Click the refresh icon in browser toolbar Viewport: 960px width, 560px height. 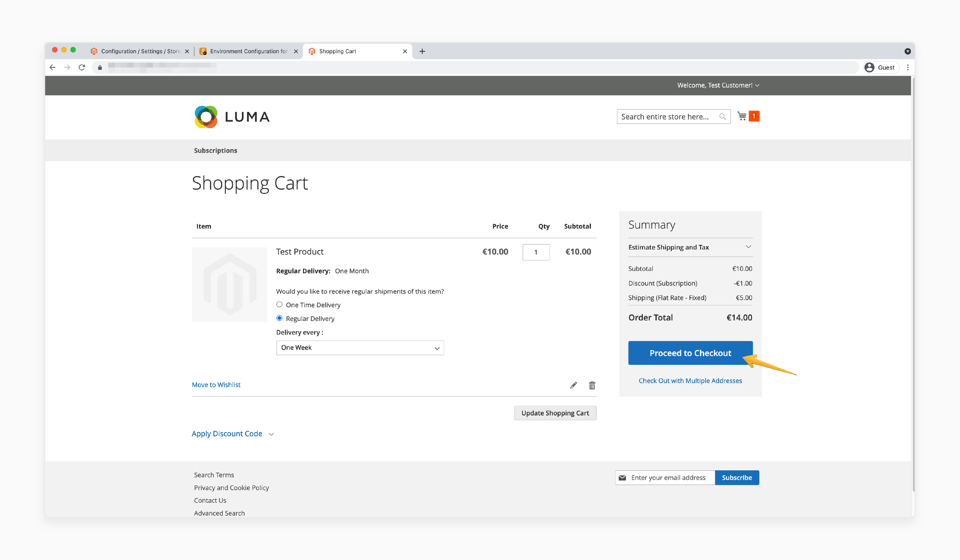coord(81,67)
